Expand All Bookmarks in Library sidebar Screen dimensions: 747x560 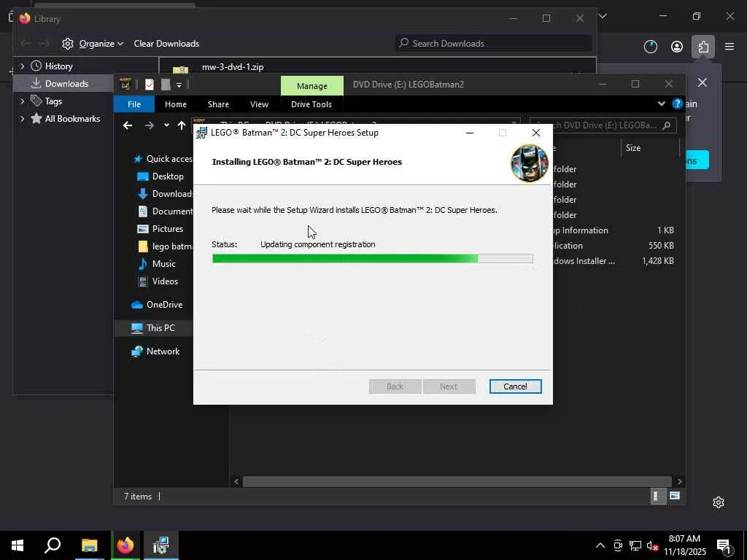tap(23, 119)
